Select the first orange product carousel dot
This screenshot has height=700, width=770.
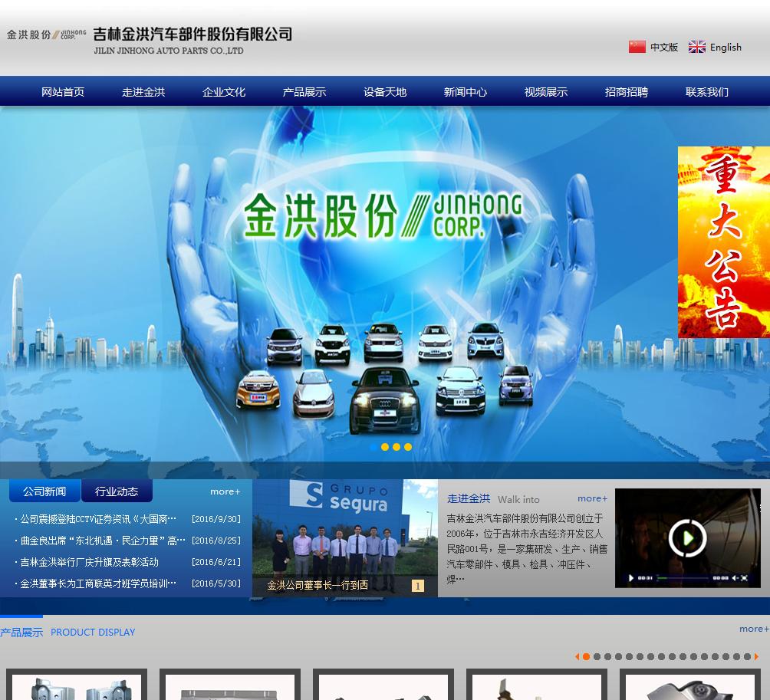tap(587, 656)
